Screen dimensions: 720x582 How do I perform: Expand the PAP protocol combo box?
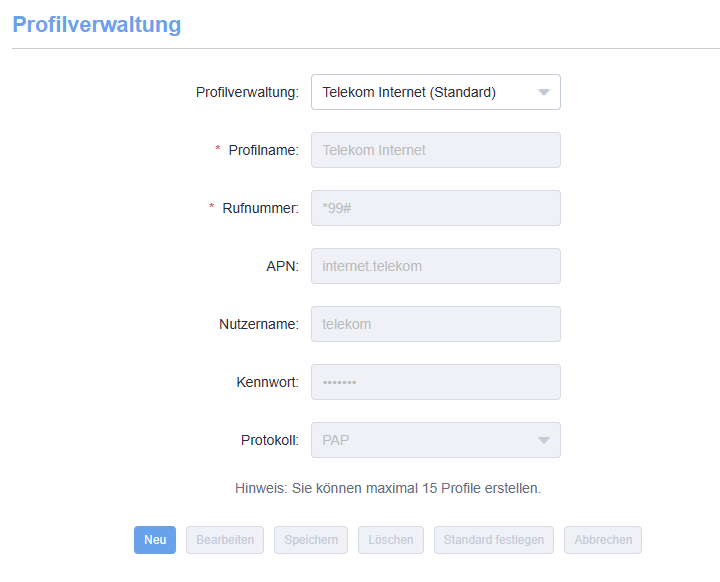(x=435, y=440)
